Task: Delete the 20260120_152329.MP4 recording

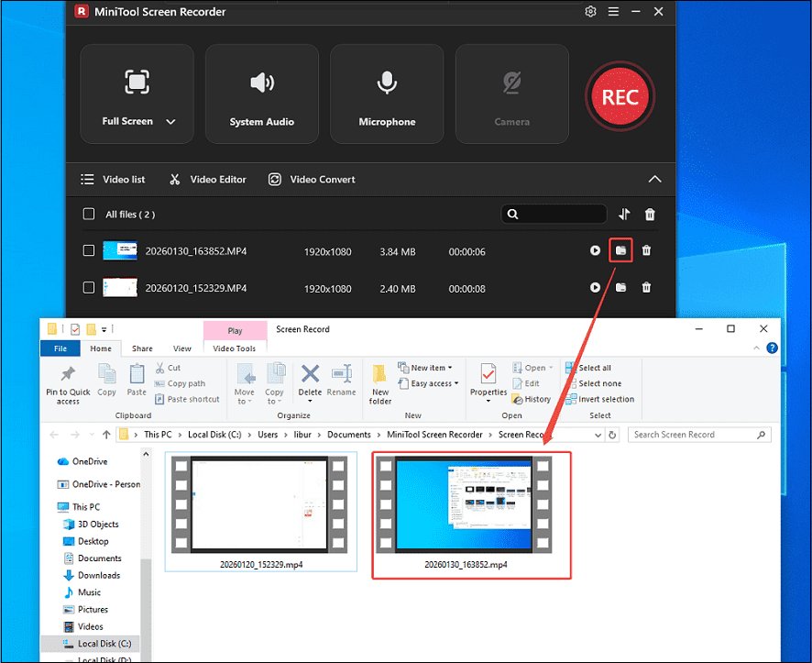Action: click(646, 288)
